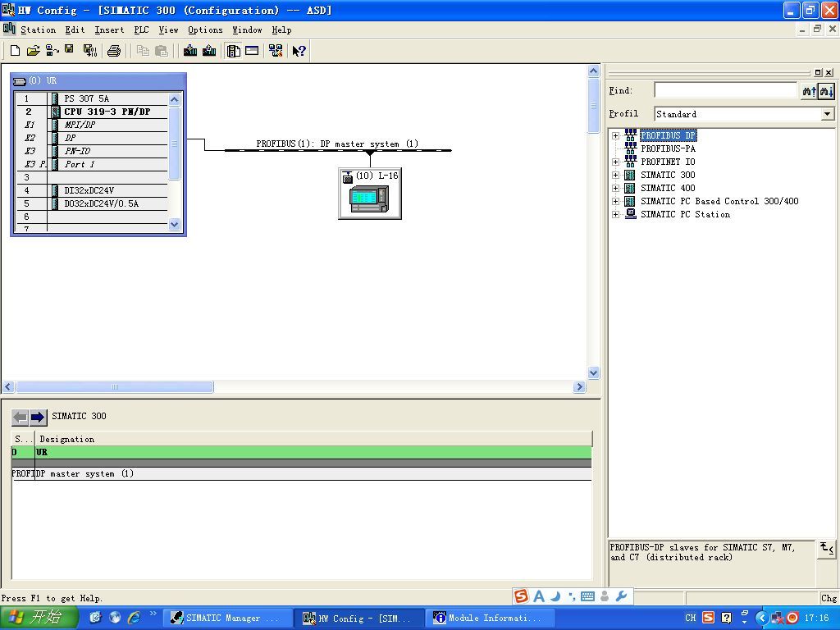This screenshot has height=630, width=840.
Task: Select the Port 1 row
Action: click(x=92, y=164)
